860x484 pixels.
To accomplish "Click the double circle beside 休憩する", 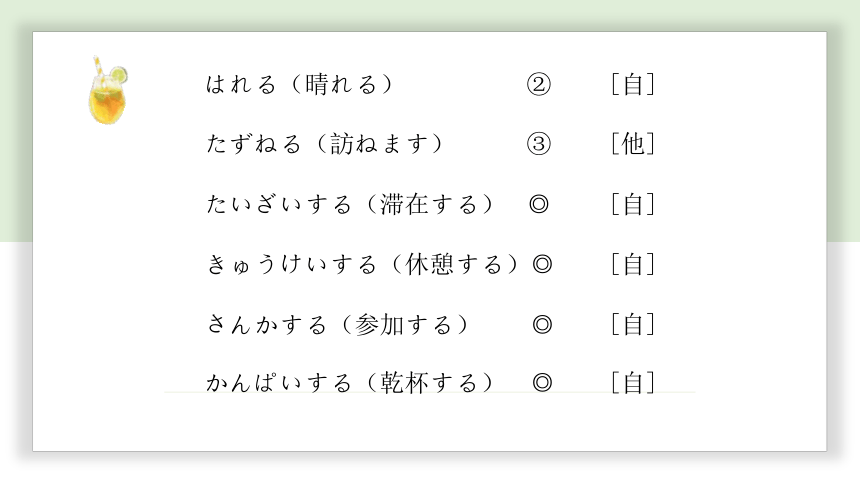I will pos(542,264).
